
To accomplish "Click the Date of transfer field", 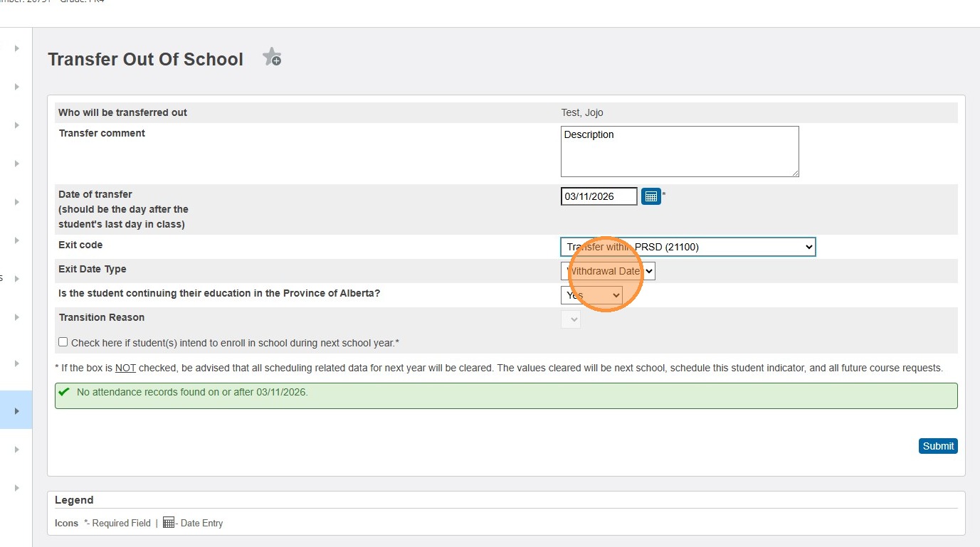I will (599, 196).
